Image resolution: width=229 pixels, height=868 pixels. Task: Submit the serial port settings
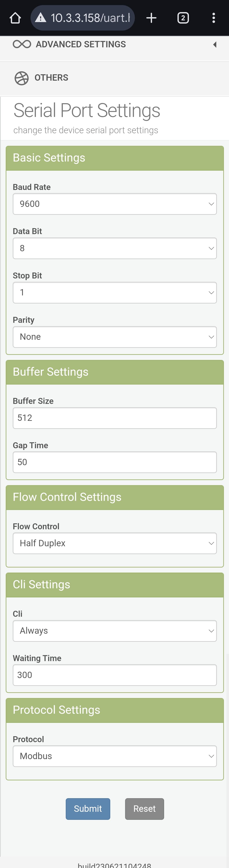click(x=88, y=809)
